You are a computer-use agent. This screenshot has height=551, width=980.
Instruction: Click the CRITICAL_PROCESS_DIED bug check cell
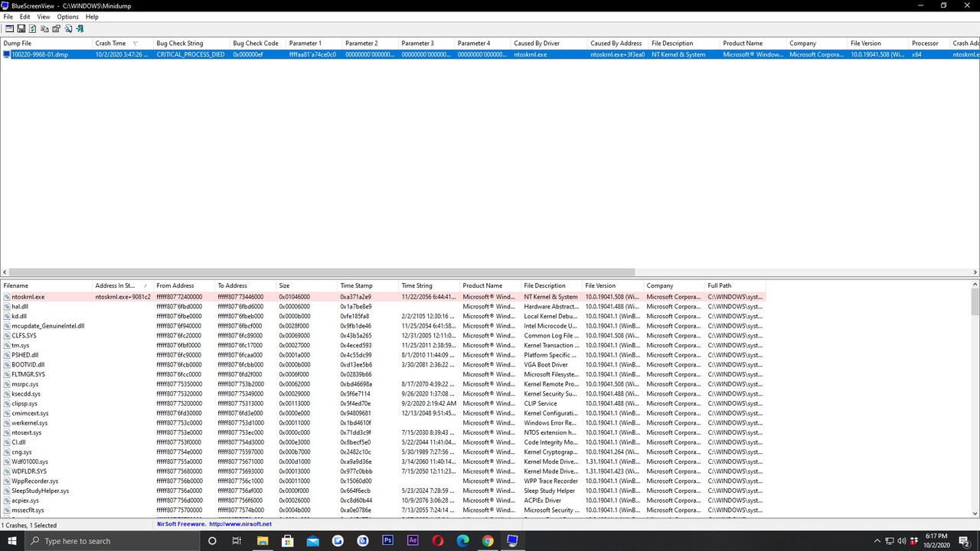pyautogui.click(x=191, y=54)
